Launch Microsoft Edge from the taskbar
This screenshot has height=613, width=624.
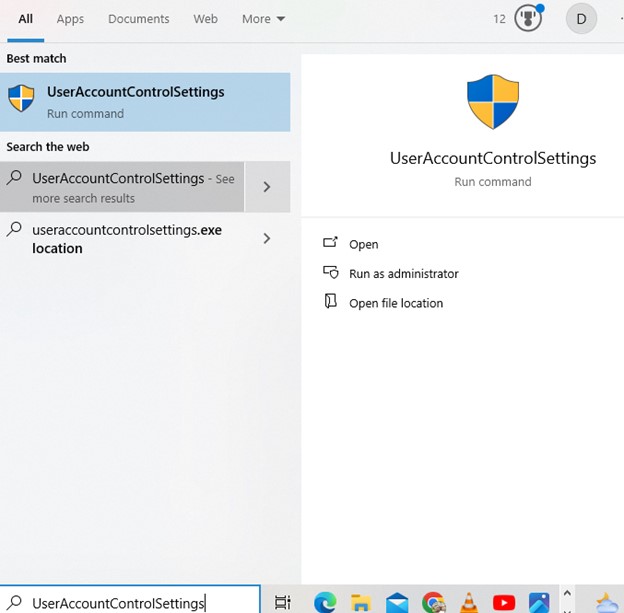325,602
